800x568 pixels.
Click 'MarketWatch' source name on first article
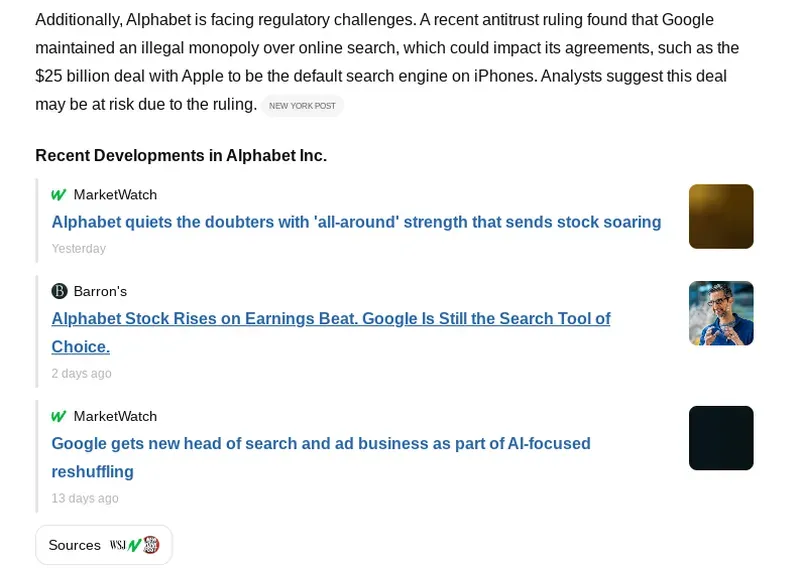[115, 195]
